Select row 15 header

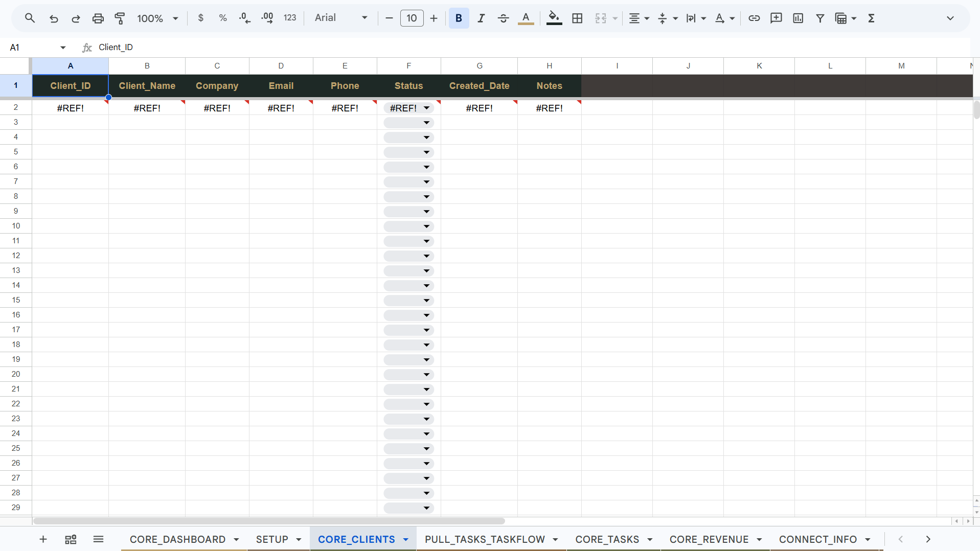(x=16, y=300)
